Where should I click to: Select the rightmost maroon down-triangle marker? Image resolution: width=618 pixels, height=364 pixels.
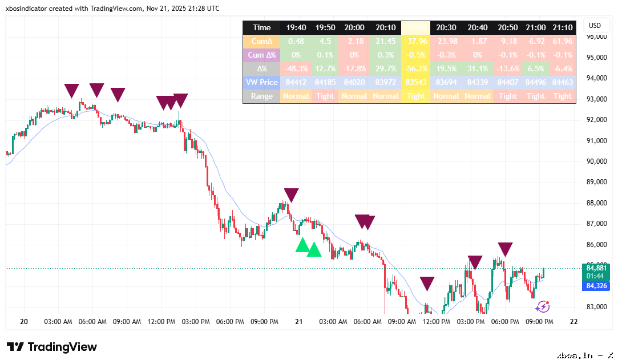pyautogui.click(x=505, y=249)
